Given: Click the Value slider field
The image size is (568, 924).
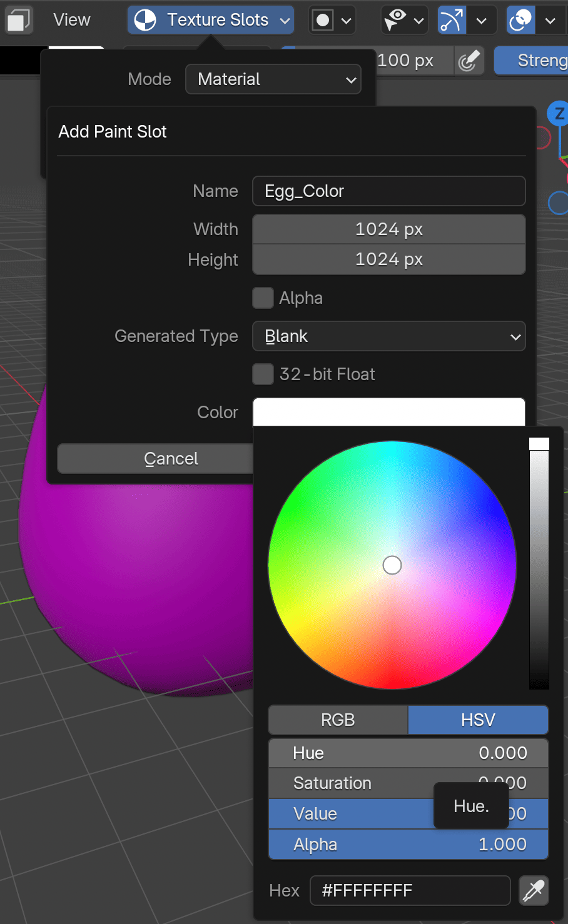Looking at the screenshot, I should [408, 814].
